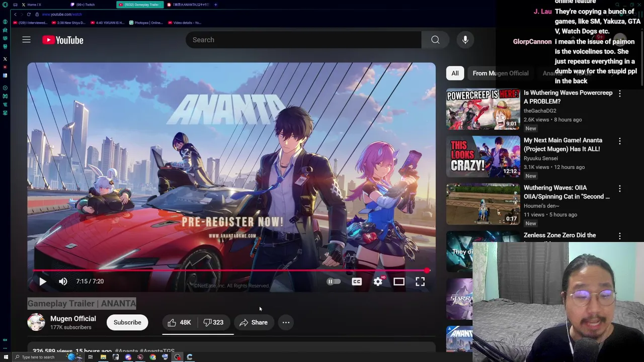This screenshot has width=644, height=362.
Task: Reload the current page
Action: (x=29, y=14)
